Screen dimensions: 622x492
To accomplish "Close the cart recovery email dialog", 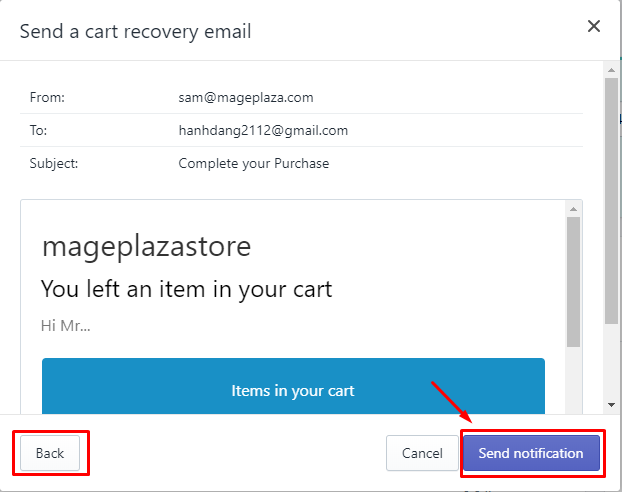I will point(593,26).
